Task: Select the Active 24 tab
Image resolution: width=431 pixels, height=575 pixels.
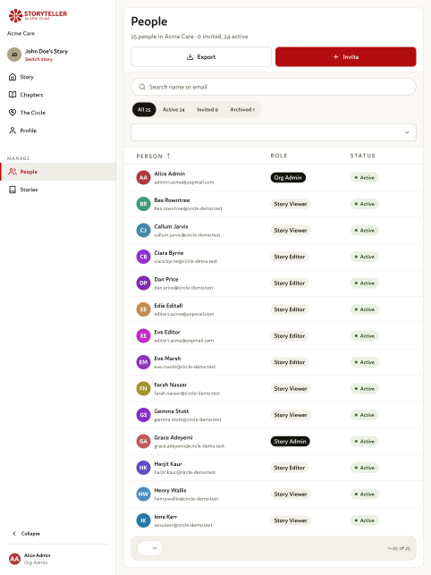Action: pyautogui.click(x=174, y=110)
